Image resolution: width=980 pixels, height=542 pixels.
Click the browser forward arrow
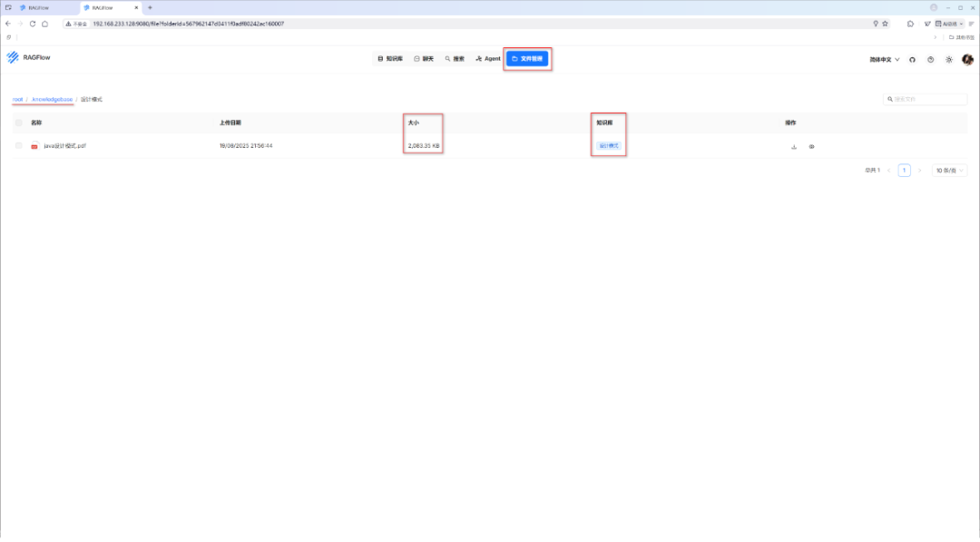[20, 24]
